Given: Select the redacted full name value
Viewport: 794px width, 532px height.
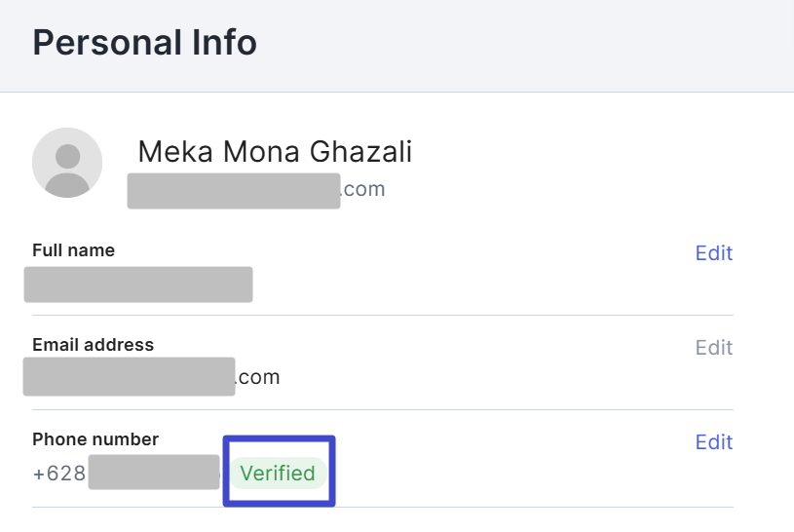Looking at the screenshot, I should coord(138,285).
